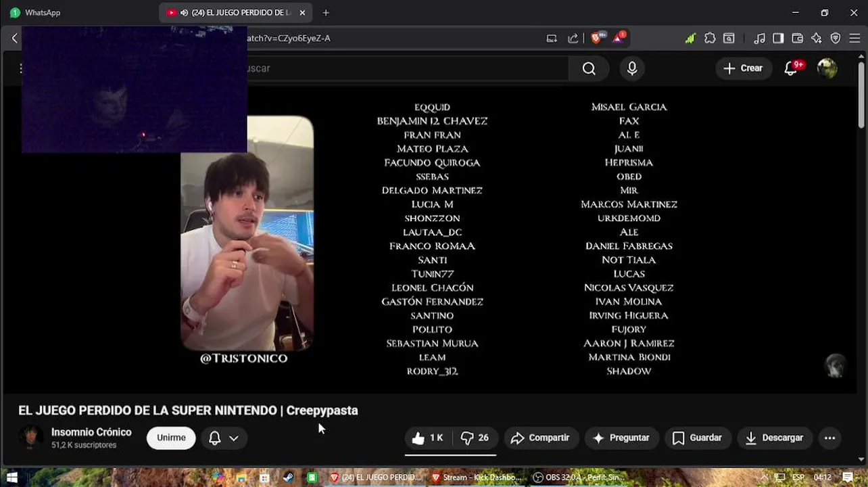The height and width of the screenshot is (487, 868).
Task: Open the colorful Copilot icon on the taskbar
Action: [218, 478]
